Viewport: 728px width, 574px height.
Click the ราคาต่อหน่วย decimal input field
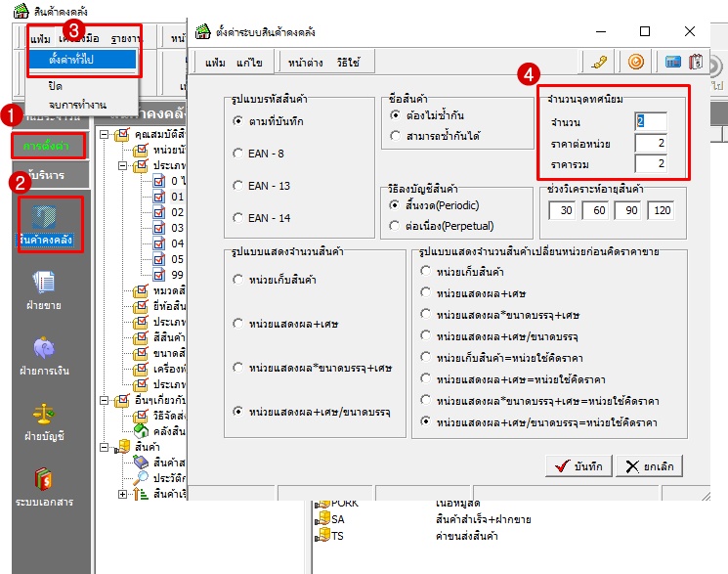649,144
